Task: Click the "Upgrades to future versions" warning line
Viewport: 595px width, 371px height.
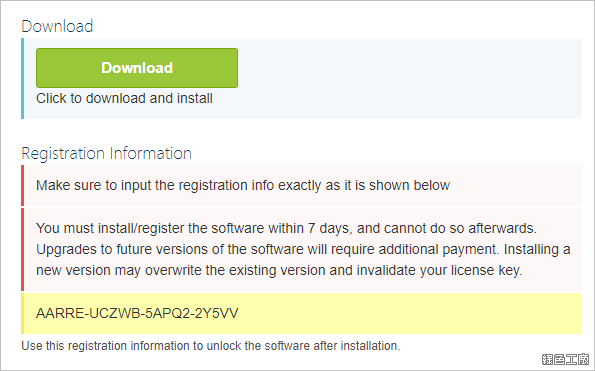Action: [x=303, y=249]
